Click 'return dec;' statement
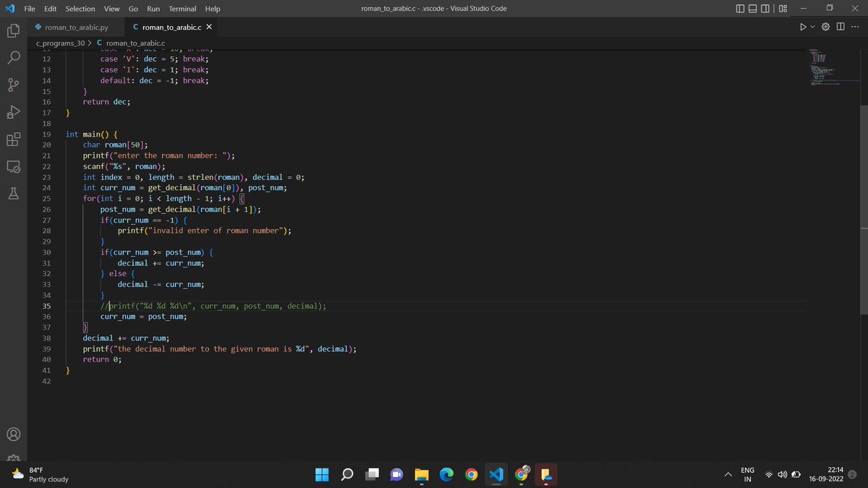The image size is (868, 488). coord(106,102)
